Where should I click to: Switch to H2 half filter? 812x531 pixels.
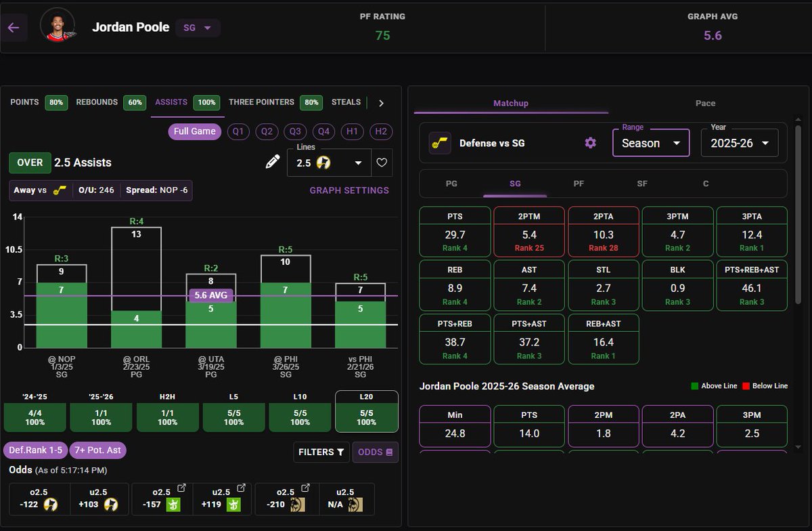coord(381,131)
